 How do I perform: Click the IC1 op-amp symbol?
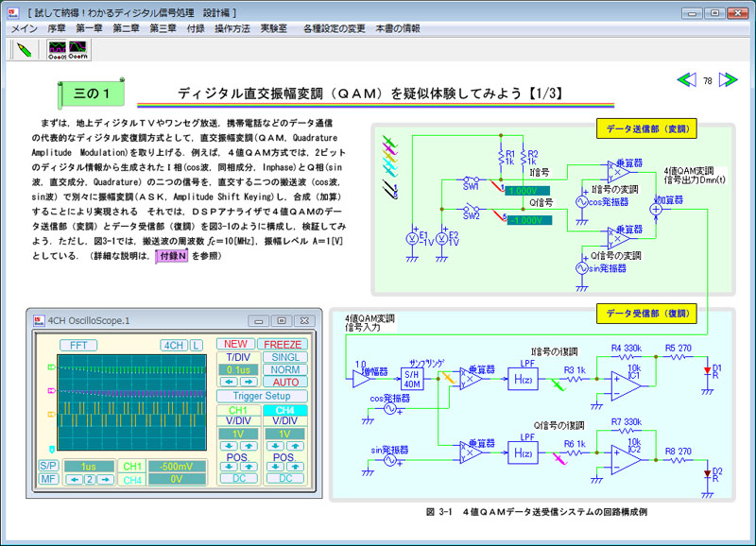tap(625, 385)
